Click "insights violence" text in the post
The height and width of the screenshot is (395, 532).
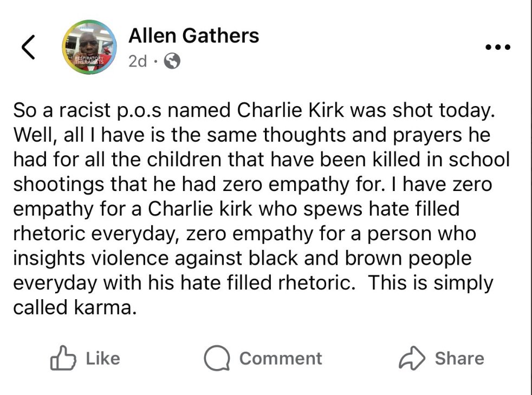click(90, 258)
